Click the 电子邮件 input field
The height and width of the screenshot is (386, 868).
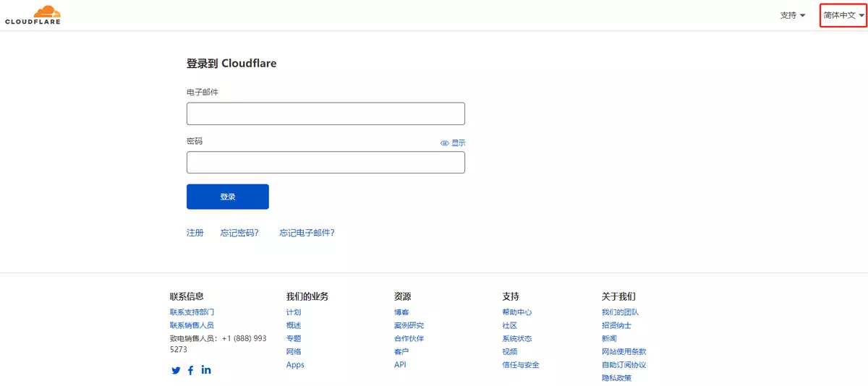325,114
